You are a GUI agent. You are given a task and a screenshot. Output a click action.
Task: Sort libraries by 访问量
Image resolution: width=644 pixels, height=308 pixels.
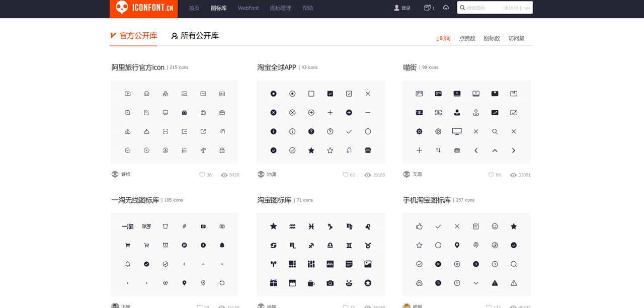pos(516,38)
